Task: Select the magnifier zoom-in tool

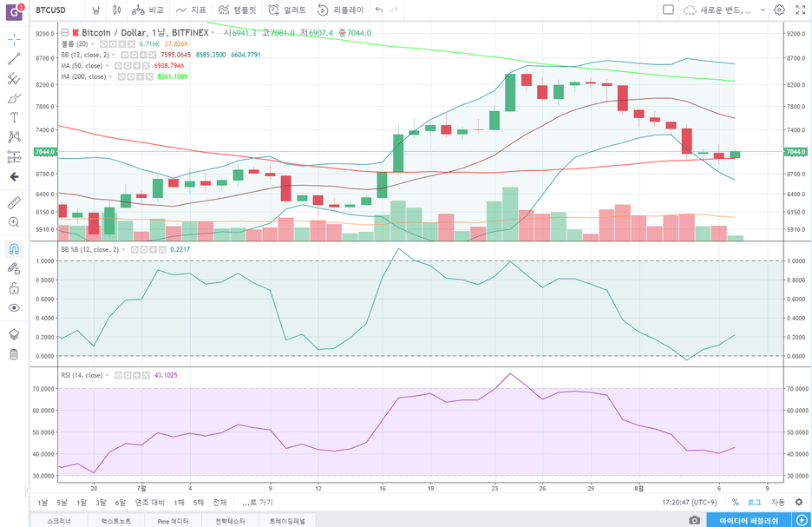Action: [x=14, y=222]
